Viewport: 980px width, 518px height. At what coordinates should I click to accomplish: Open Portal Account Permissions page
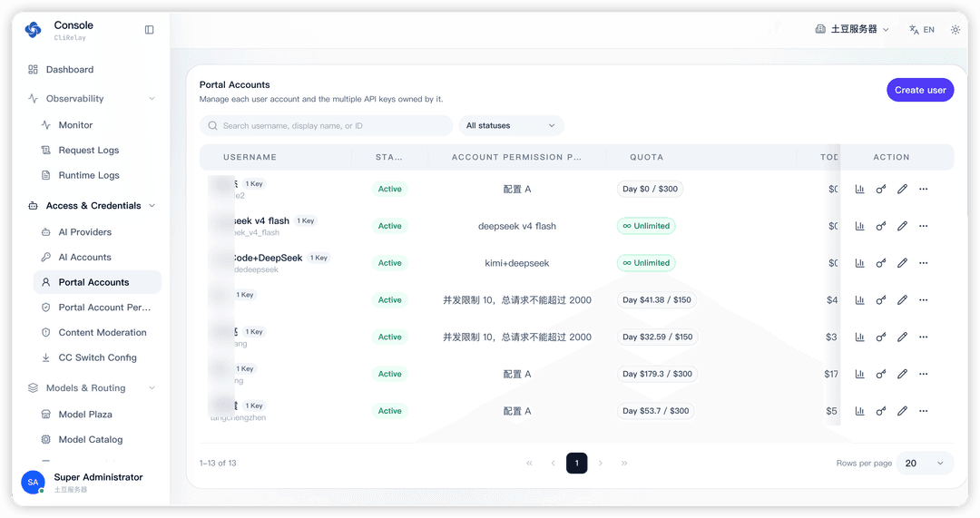(96, 308)
